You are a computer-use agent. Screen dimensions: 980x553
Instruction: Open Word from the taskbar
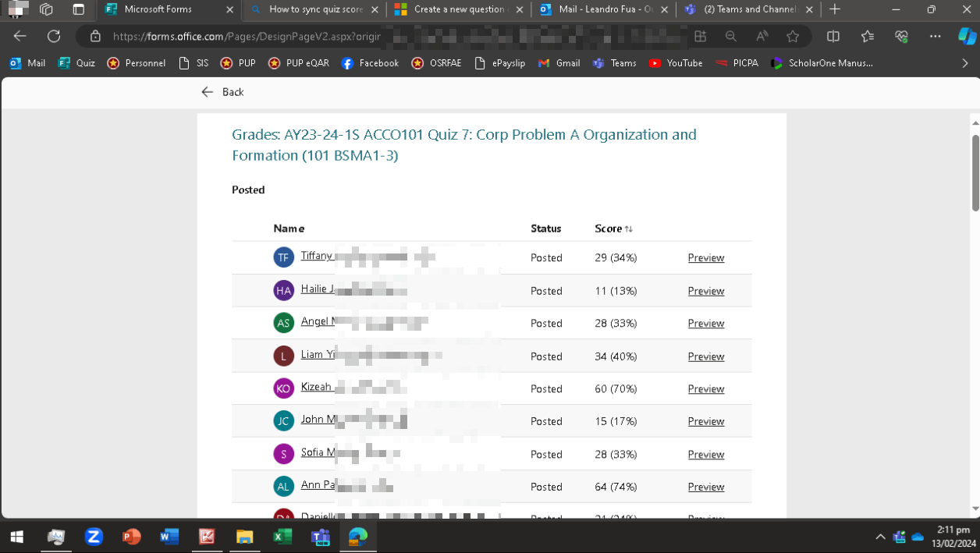169,537
